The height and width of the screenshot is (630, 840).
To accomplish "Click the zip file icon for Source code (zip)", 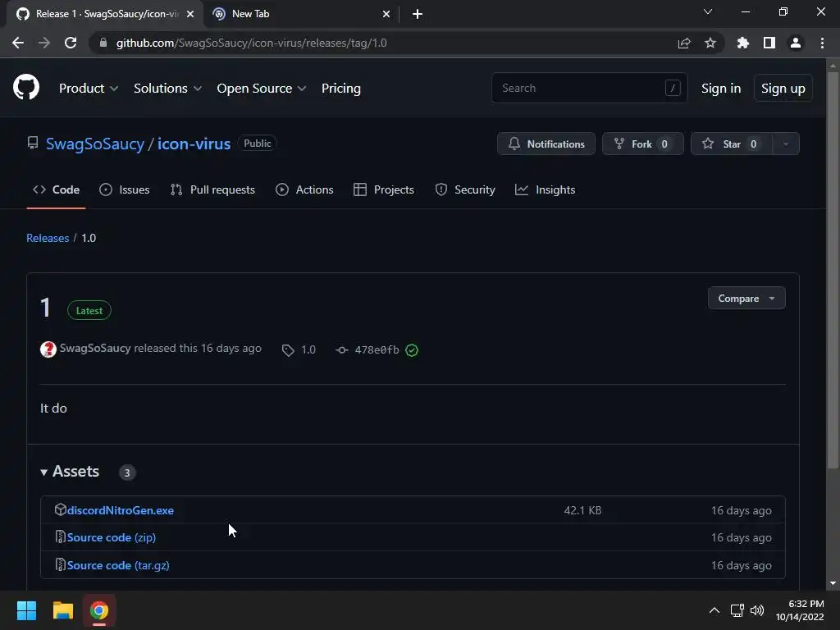I will [x=60, y=536].
